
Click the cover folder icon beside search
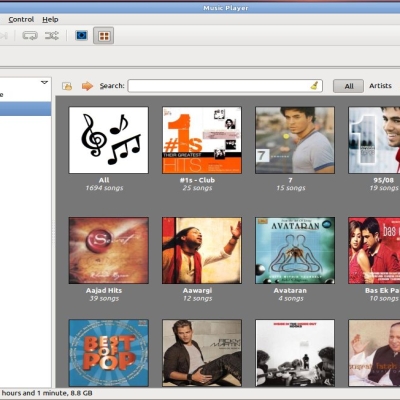pyautogui.click(x=67, y=86)
